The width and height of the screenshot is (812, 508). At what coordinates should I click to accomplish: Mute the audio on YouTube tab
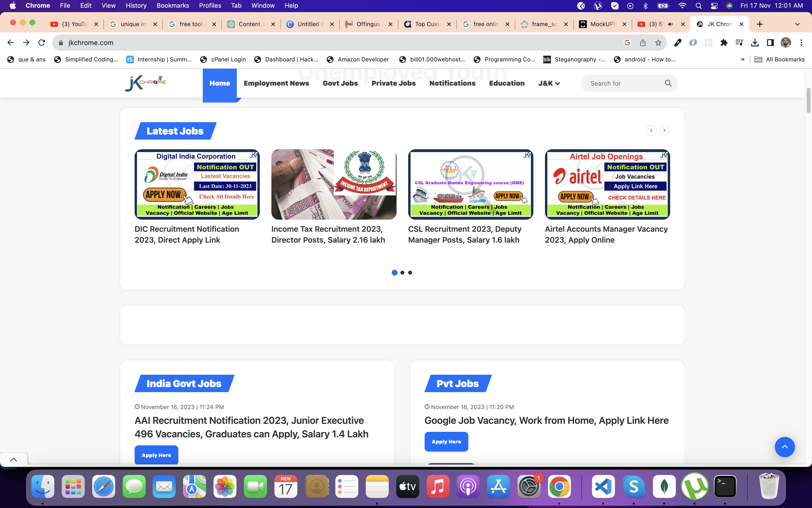(x=670, y=24)
